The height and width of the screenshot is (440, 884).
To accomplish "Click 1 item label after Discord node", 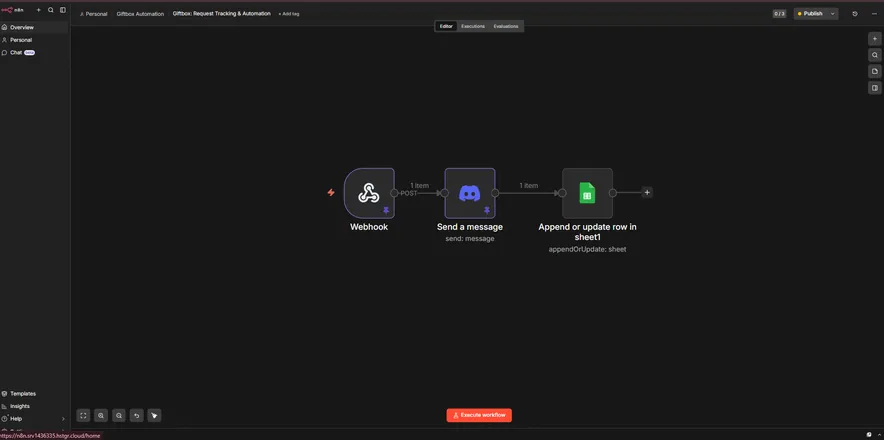I will coord(528,186).
